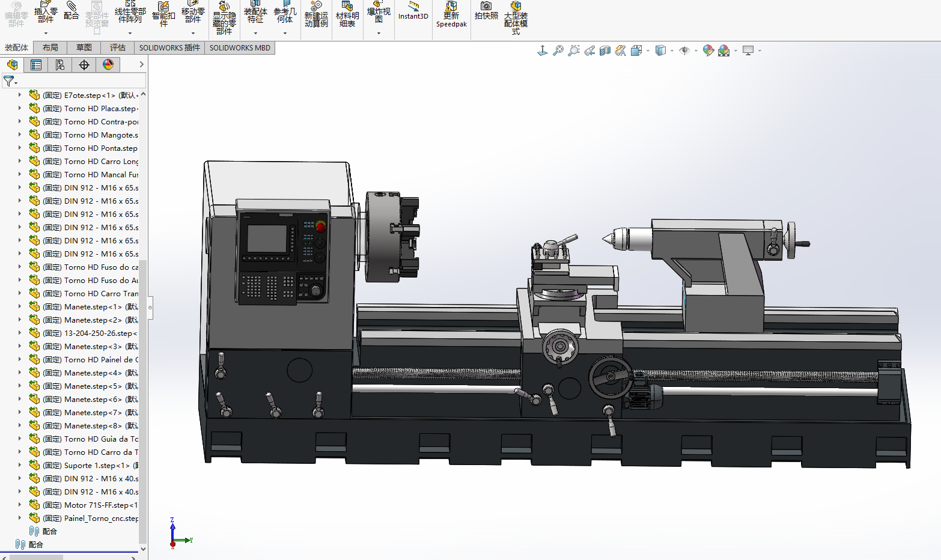Take a snapshot with 拍快照
The image size is (941, 560).
tap(486, 11)
